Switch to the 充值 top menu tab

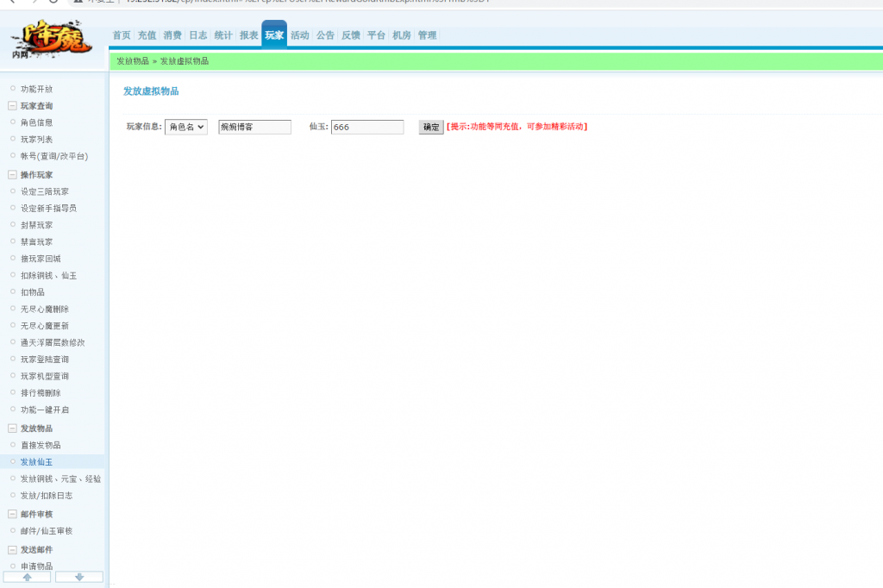click(x=147, y=35)
